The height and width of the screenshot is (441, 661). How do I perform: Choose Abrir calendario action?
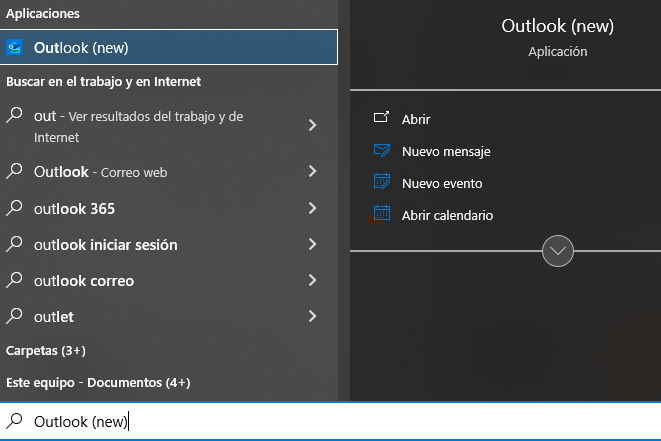[x=447, y=215]
